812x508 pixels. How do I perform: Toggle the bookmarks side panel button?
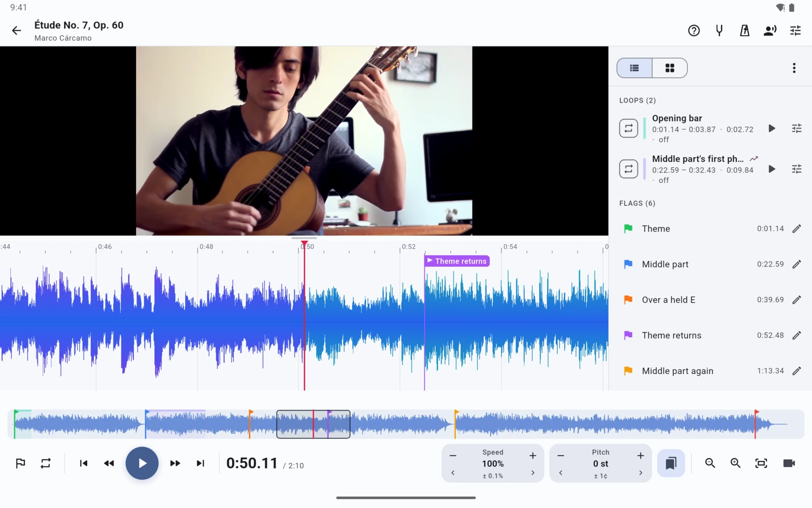click(671, 463)
